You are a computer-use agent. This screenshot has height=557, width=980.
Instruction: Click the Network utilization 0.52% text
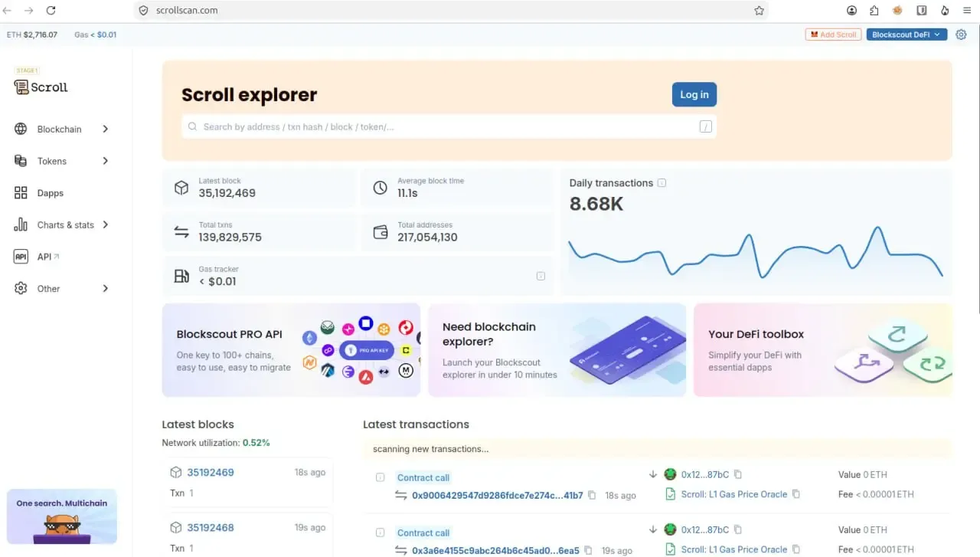[x=216, y=443]
